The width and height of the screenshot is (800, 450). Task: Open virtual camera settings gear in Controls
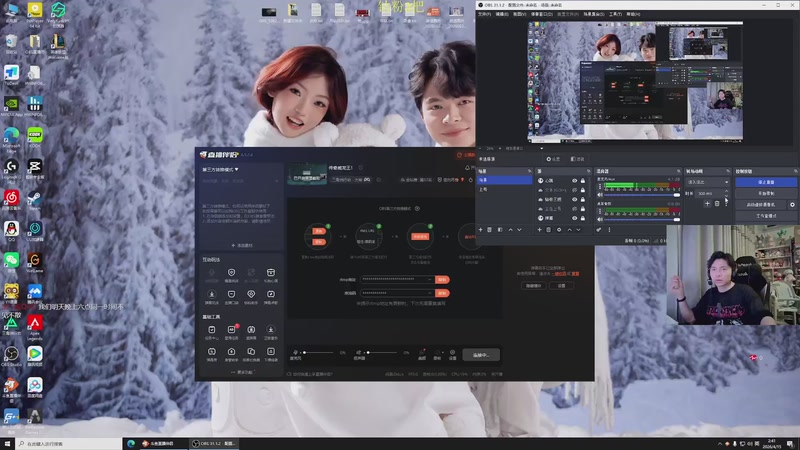point(792,205)
